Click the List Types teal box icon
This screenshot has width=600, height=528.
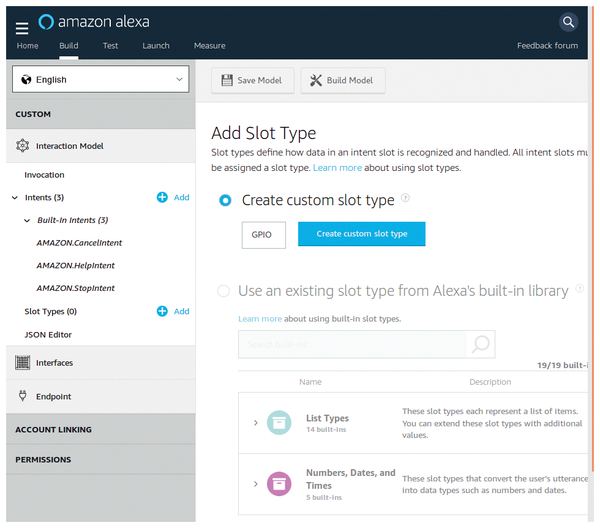pos(279,422)
